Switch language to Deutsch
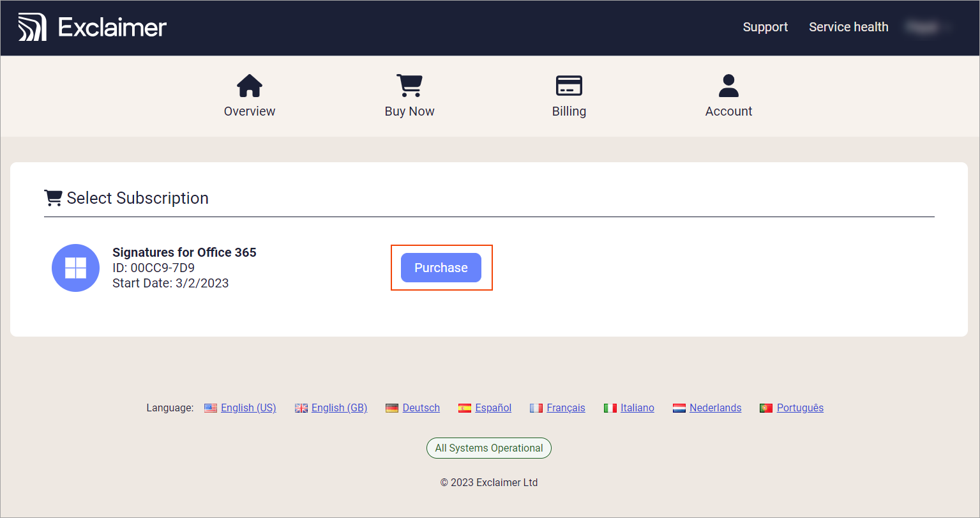 click(x=421, y=408)
